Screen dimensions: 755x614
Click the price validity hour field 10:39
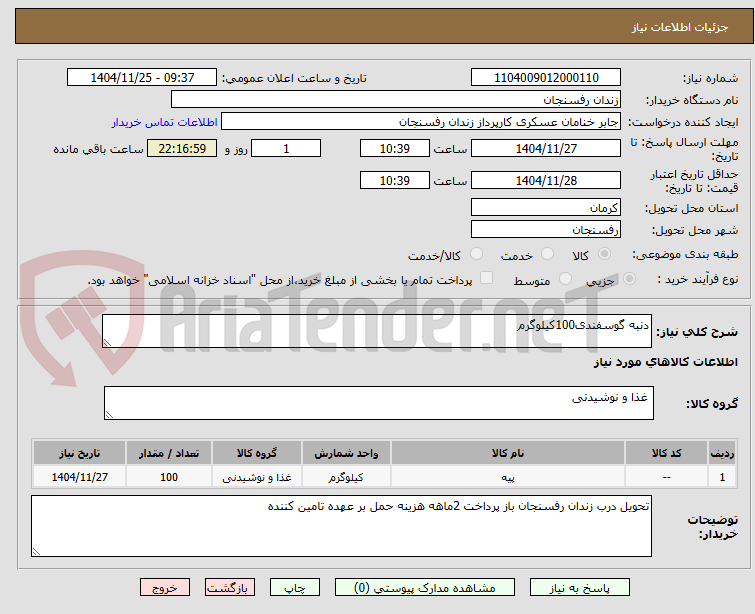click(394, 180)
